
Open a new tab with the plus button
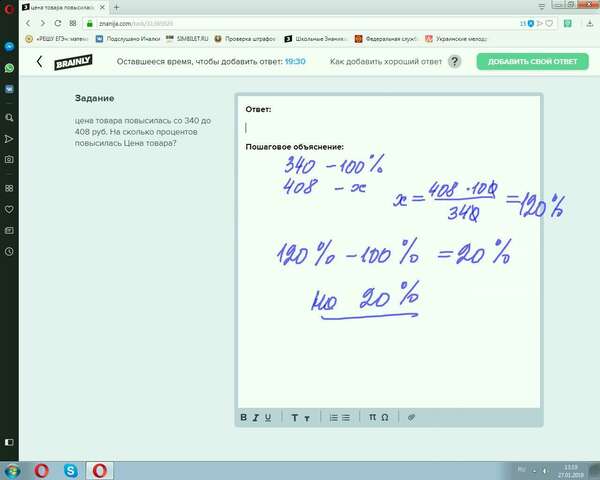[116, 7]
